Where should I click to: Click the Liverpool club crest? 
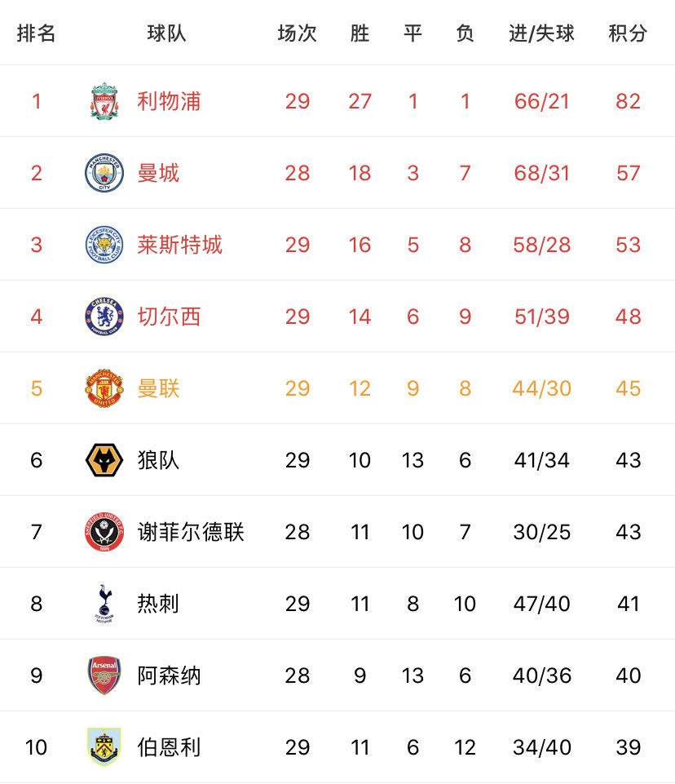click(x=104, y=101)
